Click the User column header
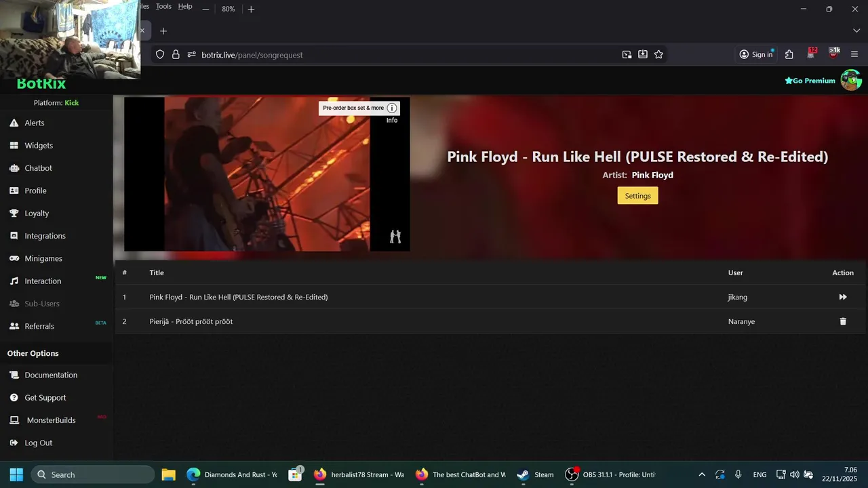The image size is (868, 488). (x=736, y=272)
